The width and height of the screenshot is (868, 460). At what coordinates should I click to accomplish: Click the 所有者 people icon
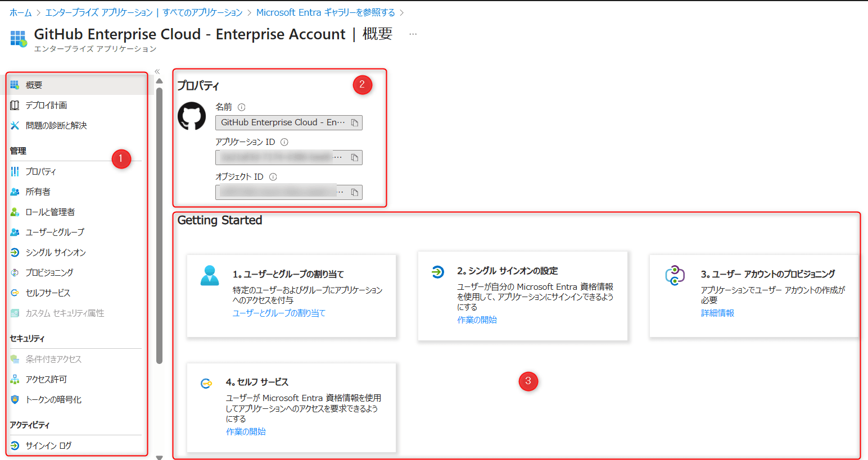pyautogui.click(x=15, y=192)
